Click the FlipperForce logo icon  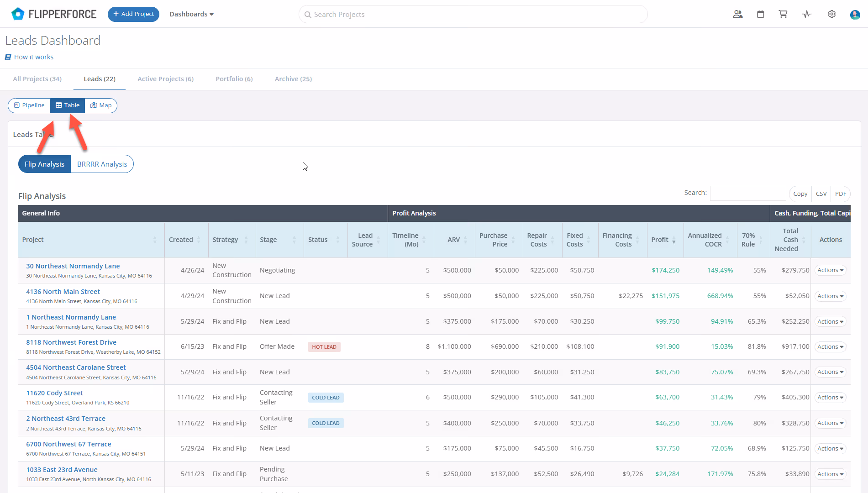click(17, 14)
